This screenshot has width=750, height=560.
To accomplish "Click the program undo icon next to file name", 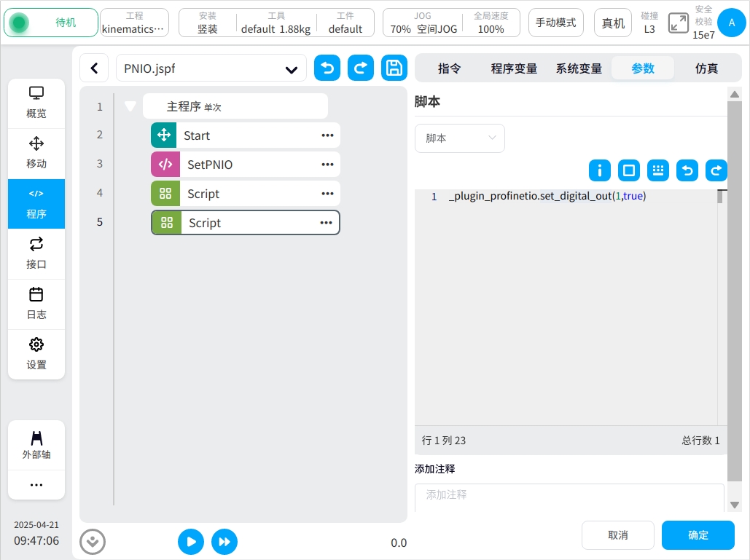I will pos(327,68).
